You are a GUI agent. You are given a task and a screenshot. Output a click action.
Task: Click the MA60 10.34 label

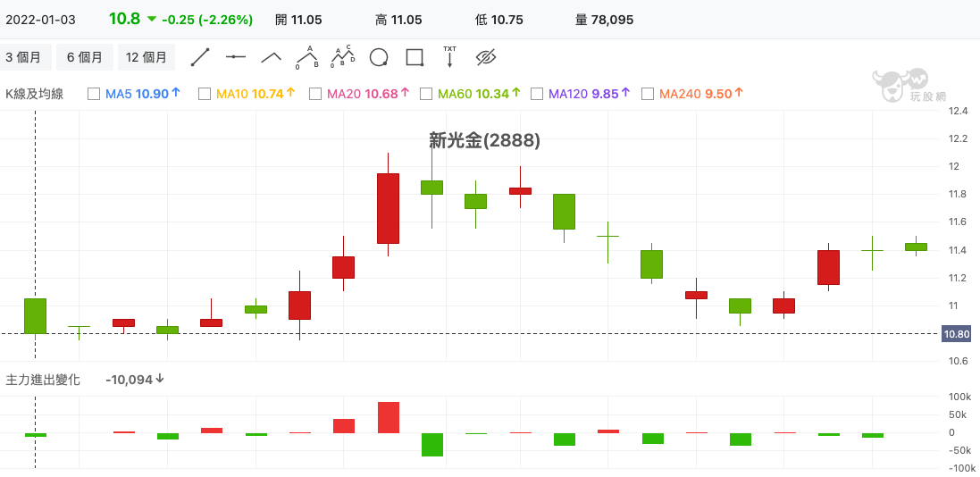(480, 94)
